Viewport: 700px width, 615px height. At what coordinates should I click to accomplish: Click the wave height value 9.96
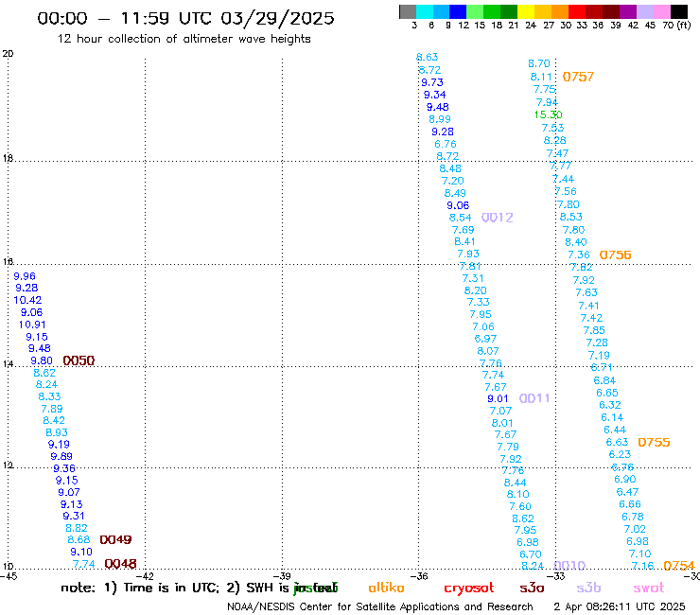[x=25, y=276]
